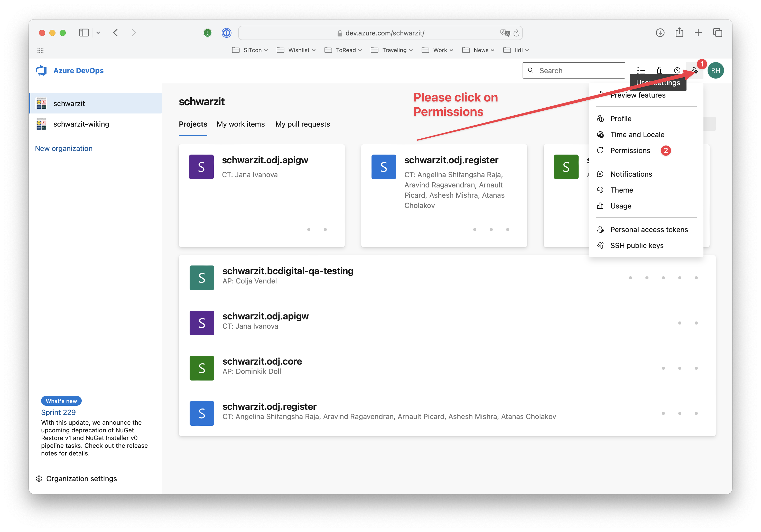Click the Azure DevOps logo icon

coord(41,70)
